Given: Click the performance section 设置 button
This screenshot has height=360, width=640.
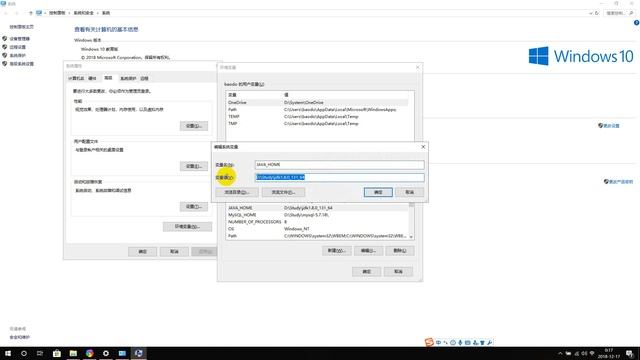Looking at the screenshot, I should pos(194,126).
